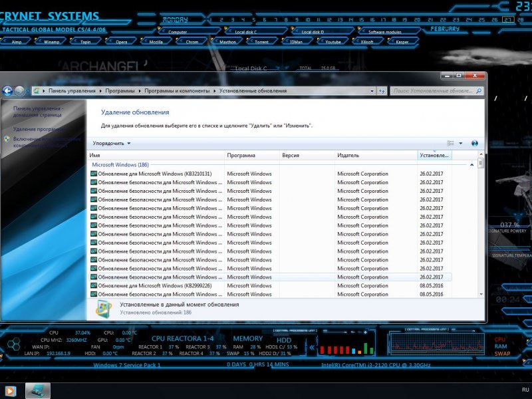Sort by the Имя column header

156,155
